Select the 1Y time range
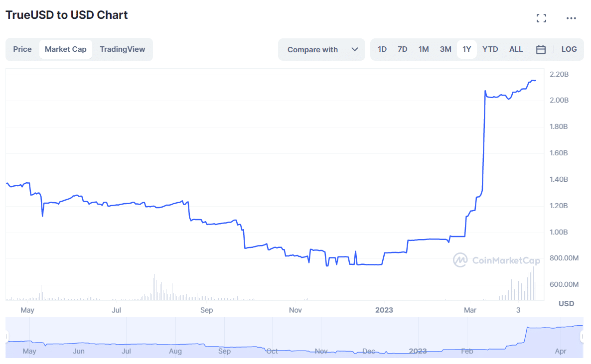The height and width of the screenshot is (364, 591). (466, 49)
